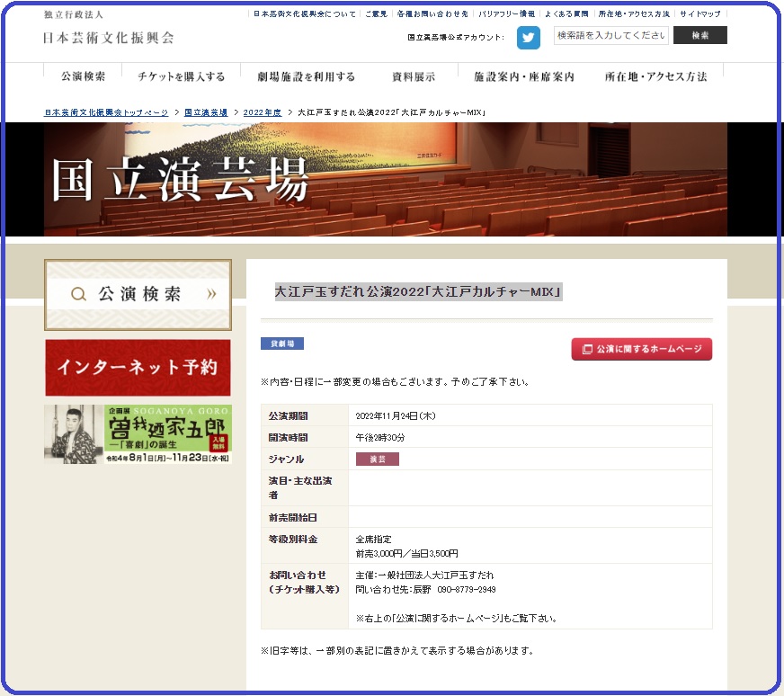Click the 国立演芸場 theater banner image
The image size is (784, 696).
click(386, 179)
